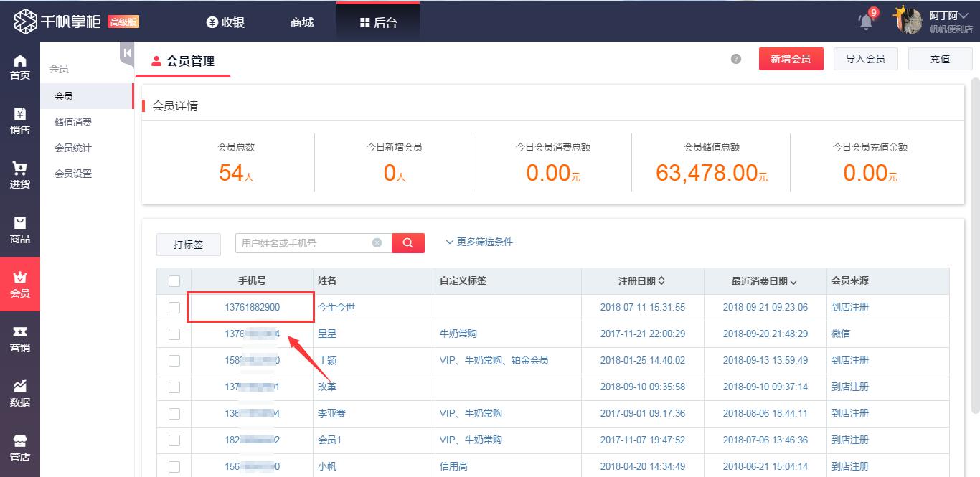This screenshot has width=980, height=477.
Task: Collapse the submenu sidebar panel
Action: coord(127,53)
